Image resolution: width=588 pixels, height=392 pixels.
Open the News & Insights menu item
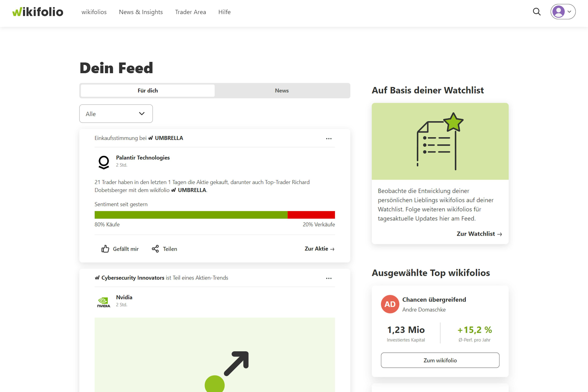[x=141, y=12]
